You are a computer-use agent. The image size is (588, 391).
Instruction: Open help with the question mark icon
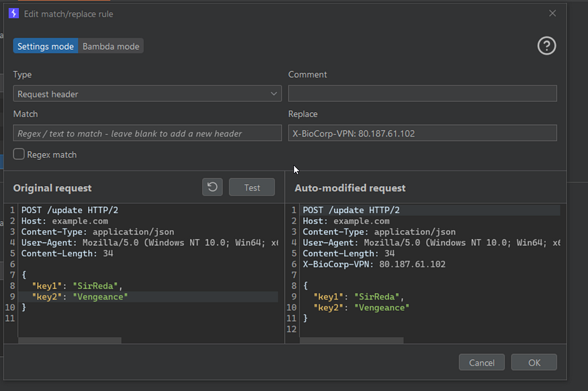[x=546, y=46]
